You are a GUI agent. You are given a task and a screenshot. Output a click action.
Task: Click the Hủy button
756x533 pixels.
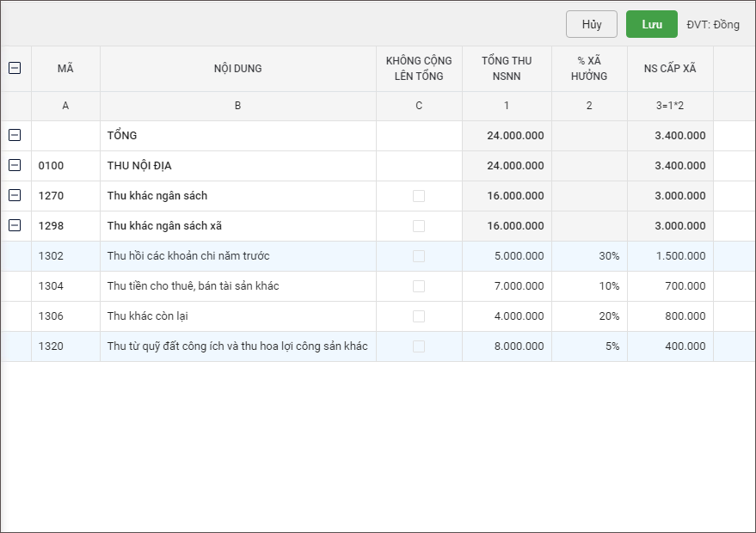[x=592, y=24]
